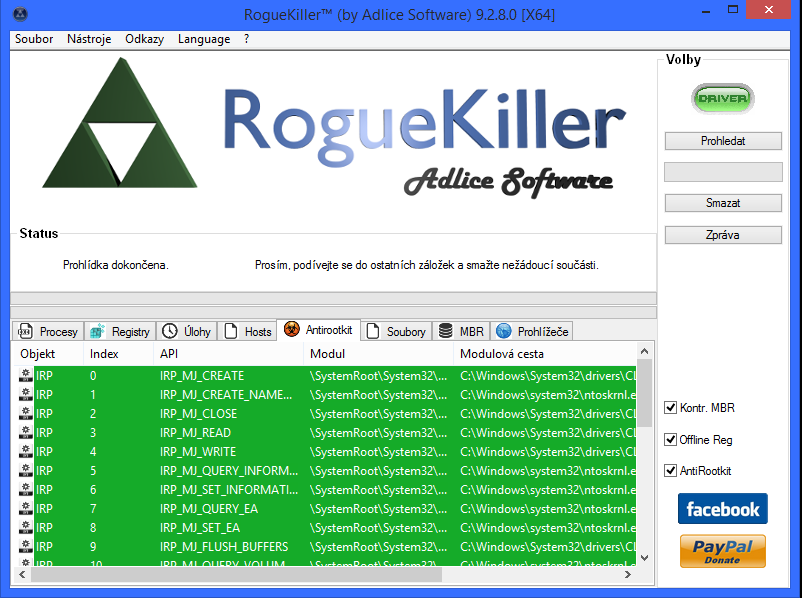Switch to the Prohlížeče tab
802x598 pixels.
pos(532,331)
